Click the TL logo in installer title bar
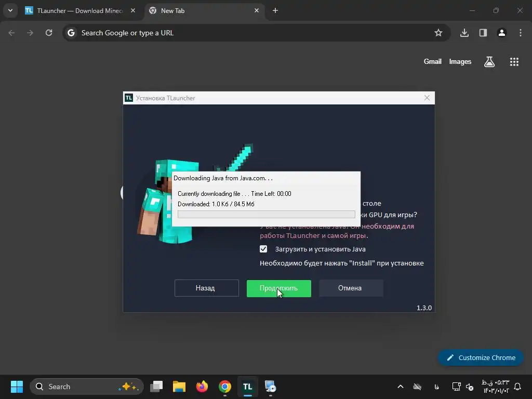The image size is (532, 399). click(x=129, y=98)
